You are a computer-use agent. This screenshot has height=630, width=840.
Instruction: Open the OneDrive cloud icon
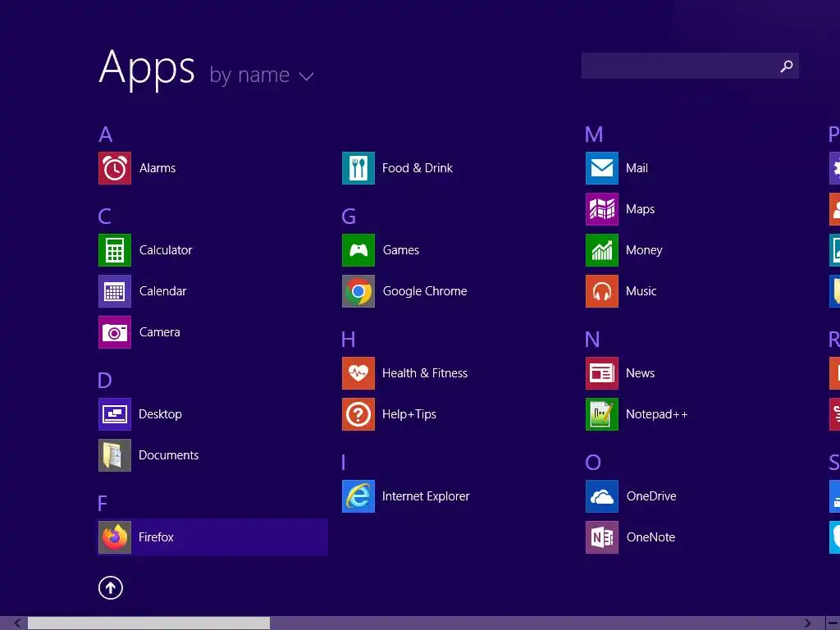tap(602, 496)
